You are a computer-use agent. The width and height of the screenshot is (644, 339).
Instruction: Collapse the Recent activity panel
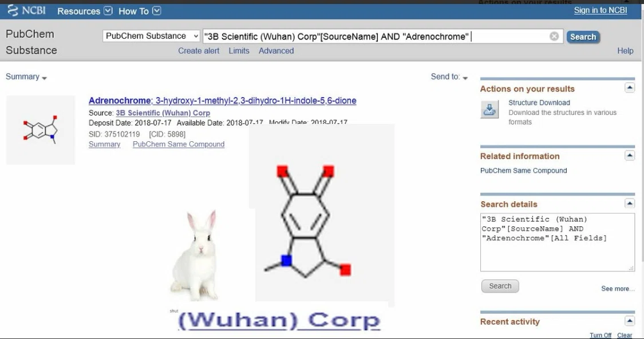point(629,321)
